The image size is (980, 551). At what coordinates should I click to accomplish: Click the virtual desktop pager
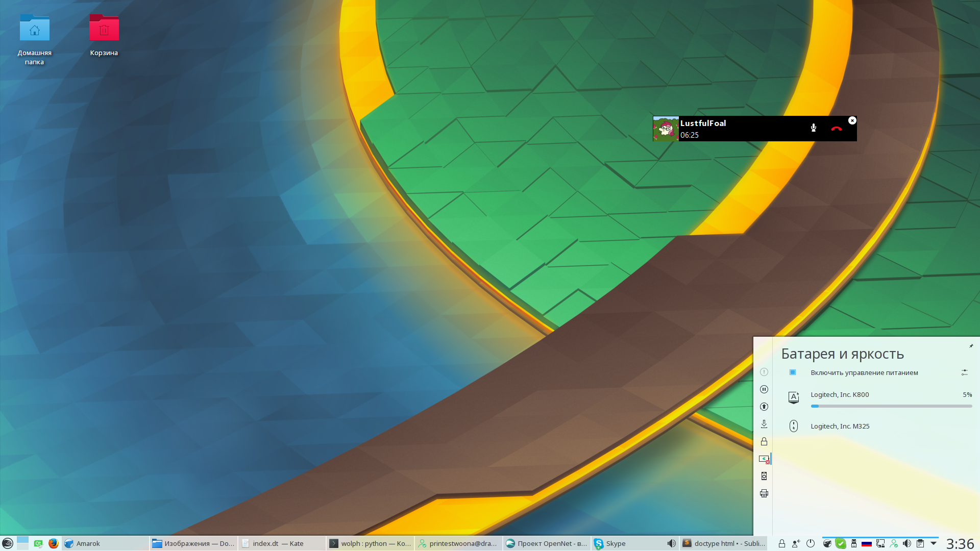coord(22,543)
